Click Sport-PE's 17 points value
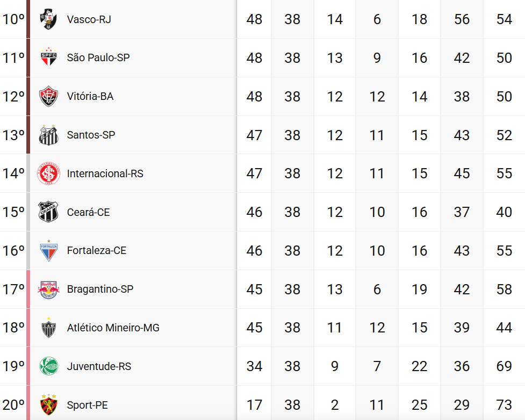The height and width of the screenshot is (420, 525). 254,405
